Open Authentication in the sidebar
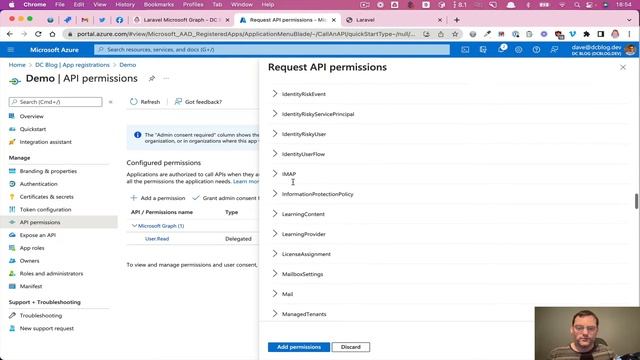The height and width of the screenshot is (360, 640). (x=38, y=184)
